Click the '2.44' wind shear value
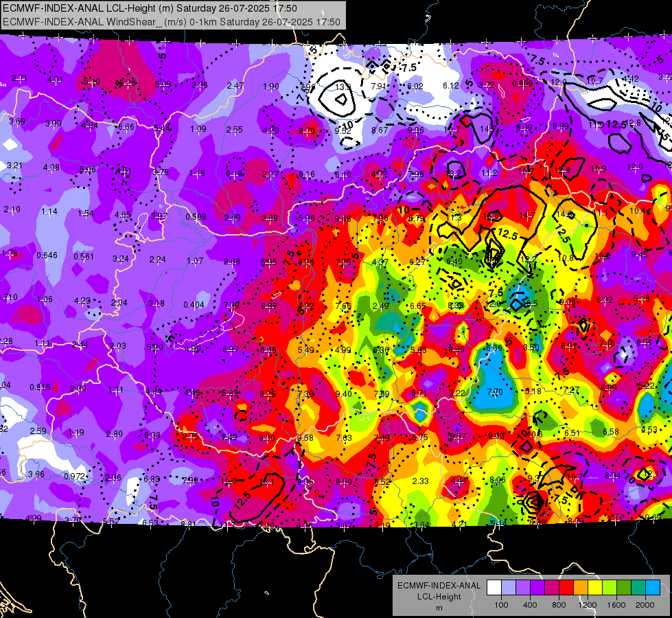The width and height of the screenshot is (672, 618). (x=80, y=345)
